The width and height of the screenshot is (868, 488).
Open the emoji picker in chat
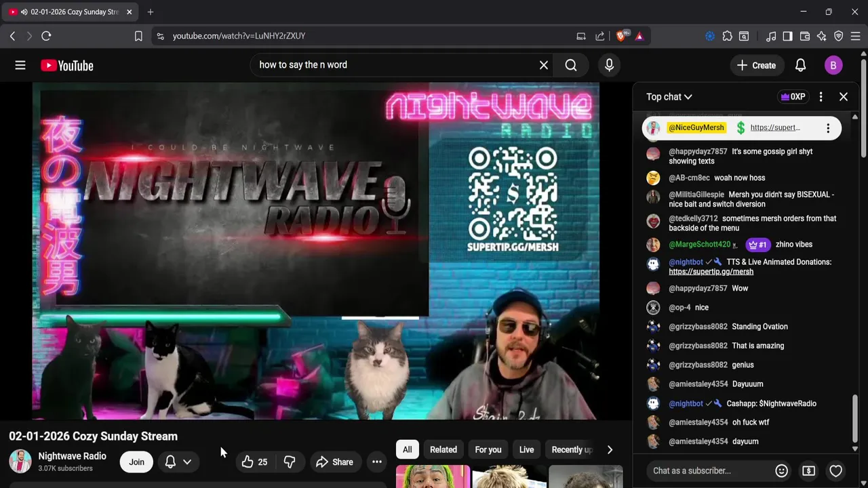(x=781, y=470)
